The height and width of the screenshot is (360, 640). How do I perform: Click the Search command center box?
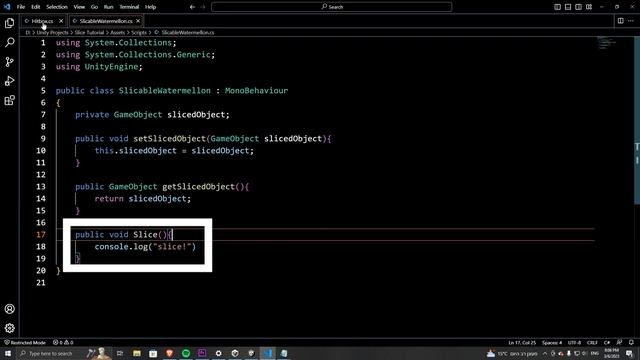coord(331,7)
